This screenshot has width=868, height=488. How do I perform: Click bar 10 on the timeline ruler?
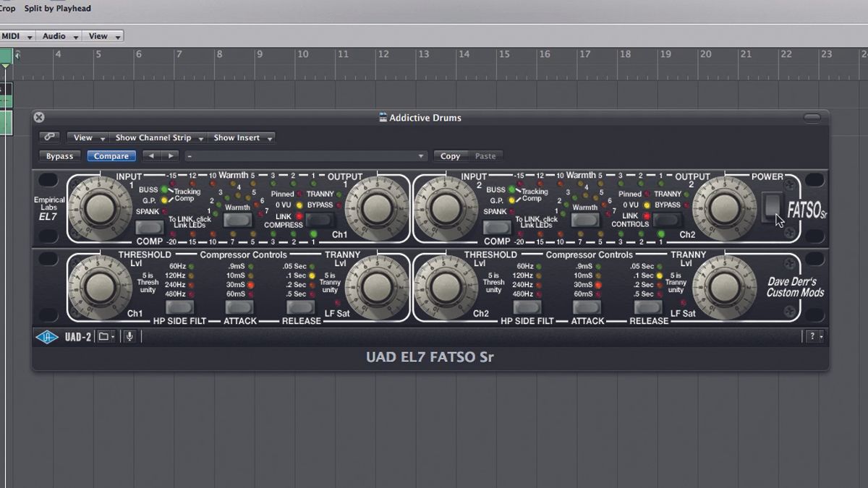pos(303,54)
